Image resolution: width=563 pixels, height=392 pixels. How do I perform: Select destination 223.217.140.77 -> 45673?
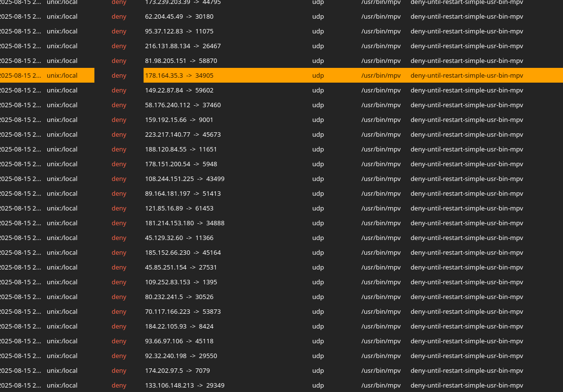pos(183,134)
